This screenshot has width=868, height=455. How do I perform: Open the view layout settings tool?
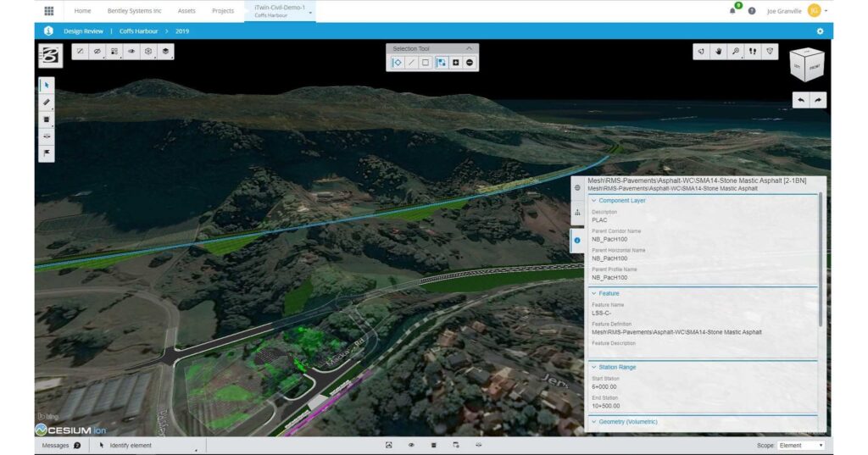114,52
